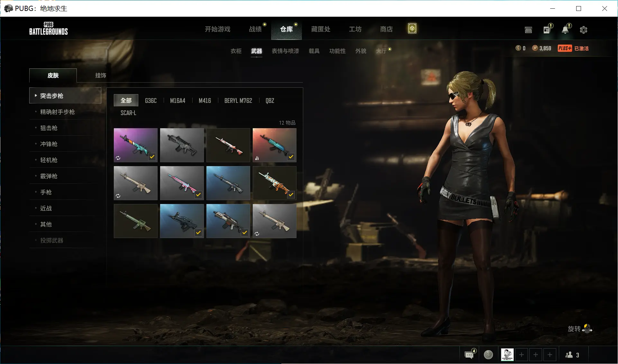Toggle equipped checkmark on blue-background tan rifle skin
This screenshot has width=618, height=364.
pos(245,233)
